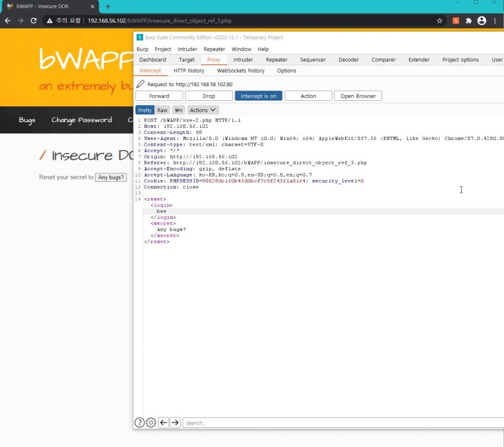Open the proxy Options sub-tab
The width and height of the screenshot is (504, 447).
click(286, 70)
